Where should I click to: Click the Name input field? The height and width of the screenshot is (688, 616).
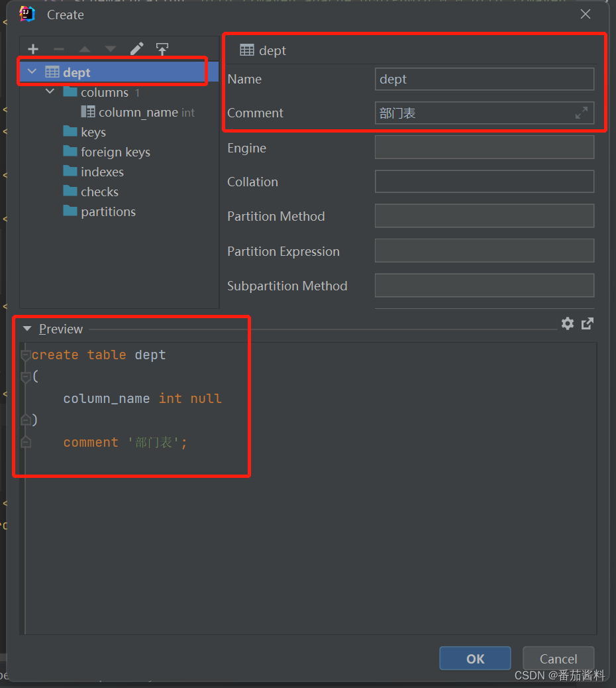tap(484, 79)
